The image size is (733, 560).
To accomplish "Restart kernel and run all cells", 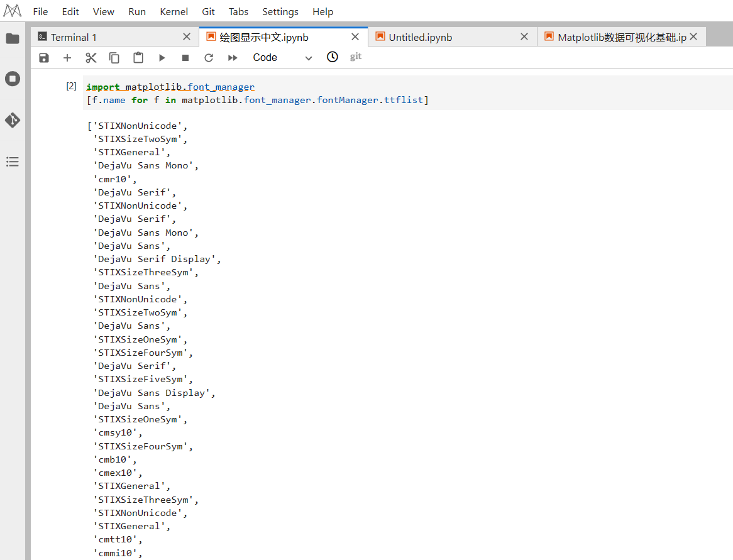I will [x=233, y=57].
